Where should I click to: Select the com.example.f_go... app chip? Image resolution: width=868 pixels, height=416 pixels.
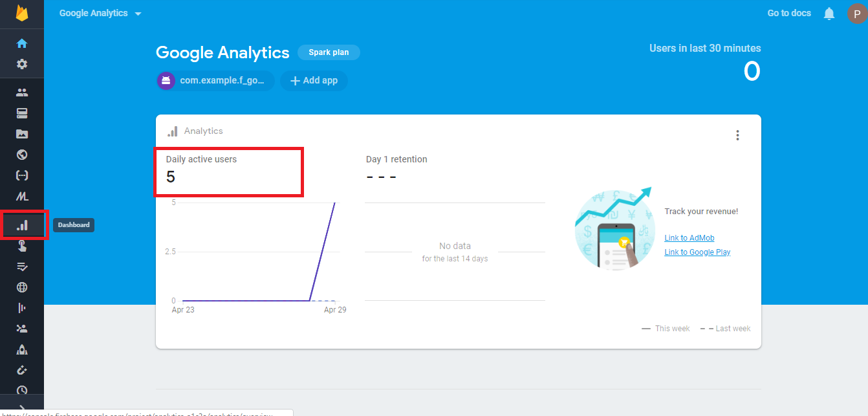point(215,81)
